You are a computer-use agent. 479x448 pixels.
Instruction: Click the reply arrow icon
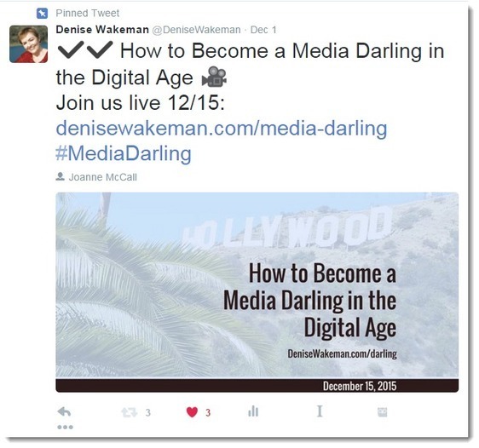(x=64, y=411)
